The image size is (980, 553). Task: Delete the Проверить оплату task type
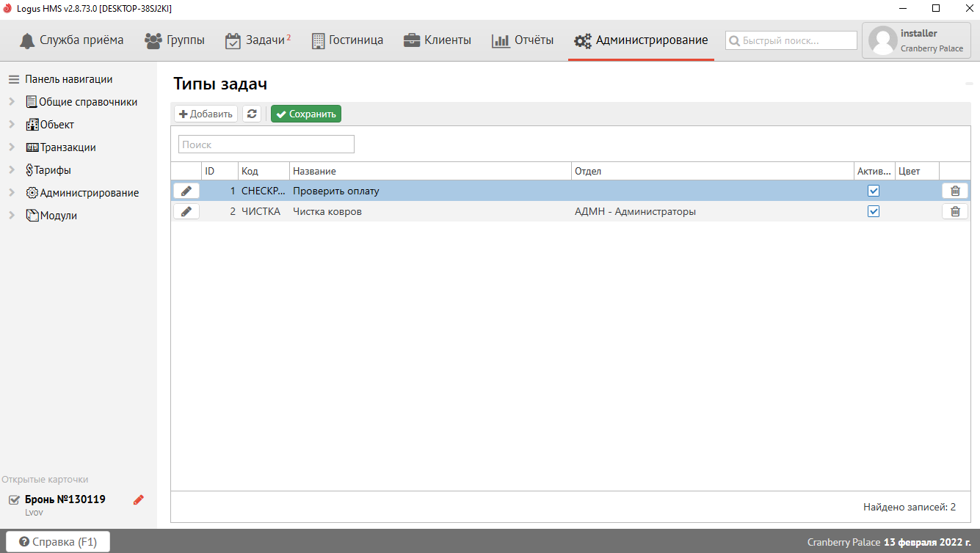coord(955,191)
